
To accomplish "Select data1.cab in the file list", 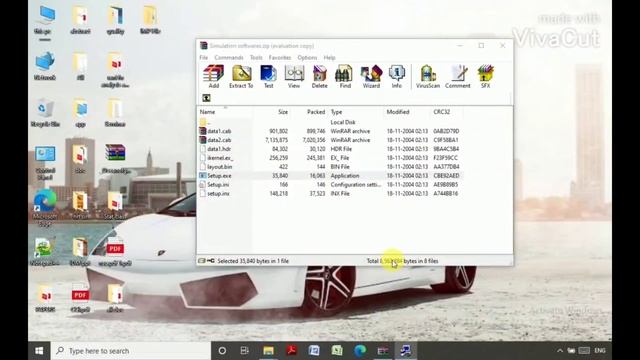I will point(331,131).
